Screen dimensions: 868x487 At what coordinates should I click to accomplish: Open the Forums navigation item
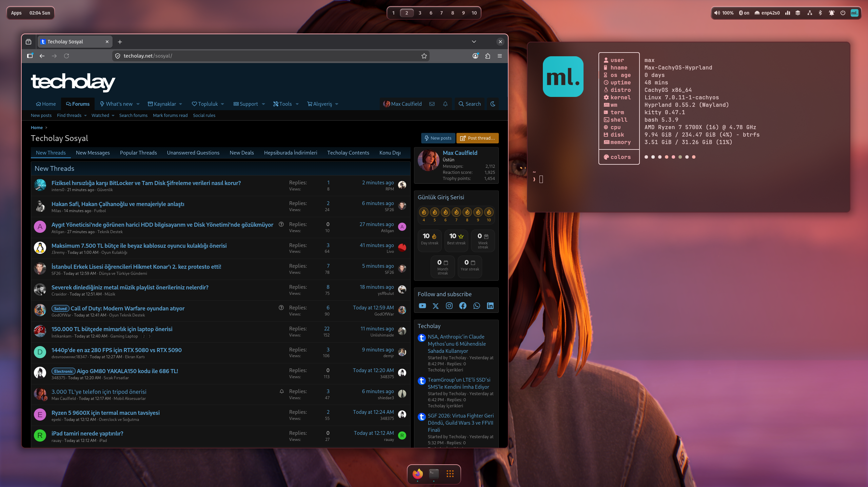coord(78,104)
